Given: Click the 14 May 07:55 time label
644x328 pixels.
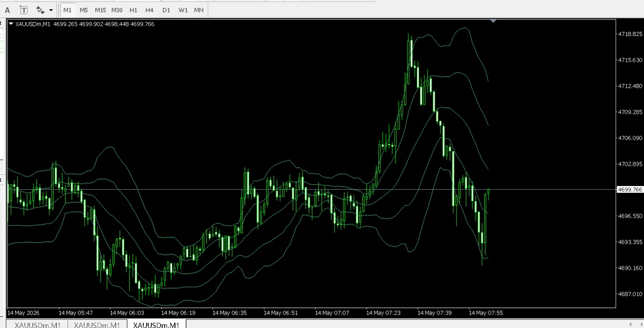Looking at the screenshot, I should pos(486,312).
